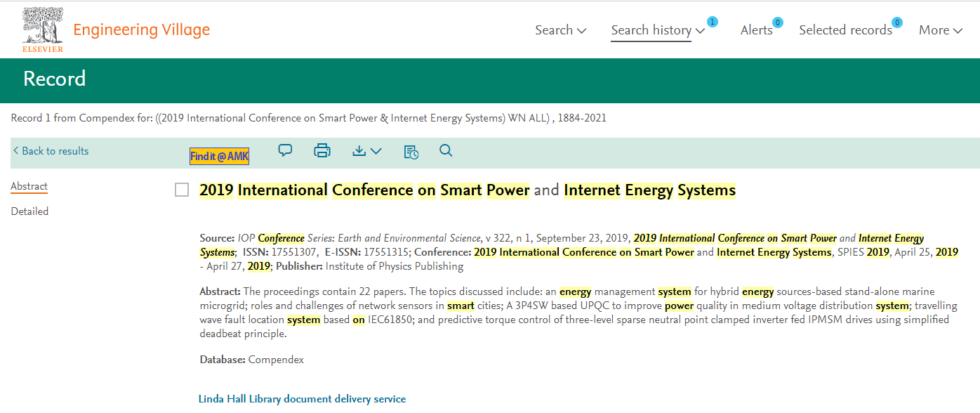Go back to results
980x413 pixels.
[51, 151]
